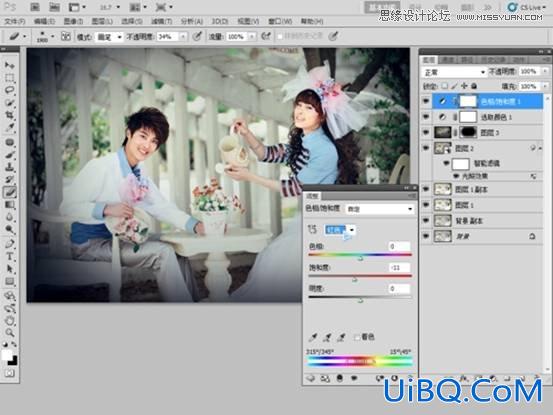Click the CS Live button
This screenshot has height=415, width=553.
(524, 7)
